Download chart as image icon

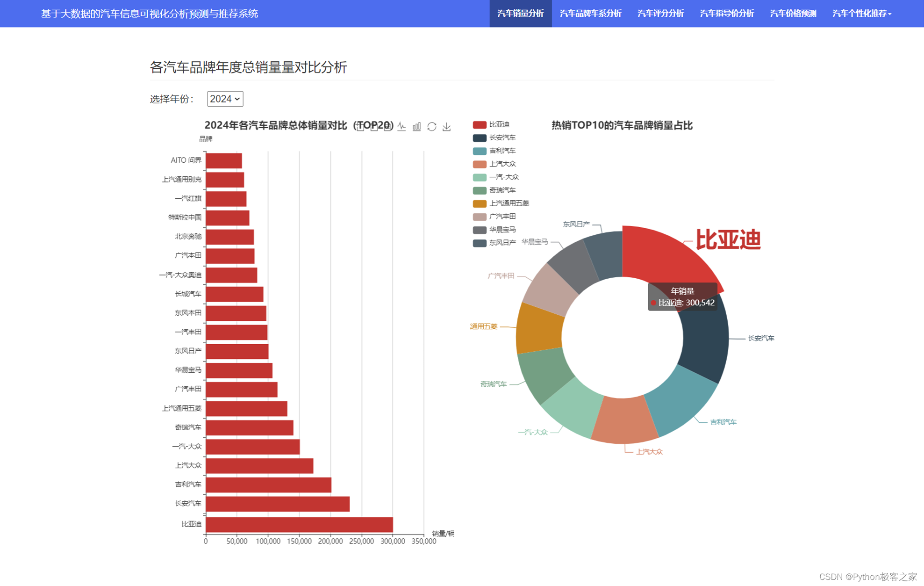point(447,126)
